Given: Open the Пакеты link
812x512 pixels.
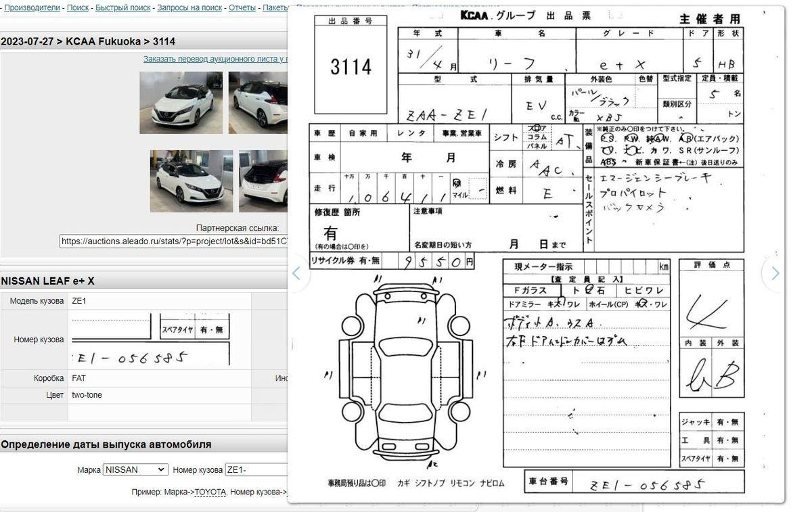Looking at the screenshot, I should pyautogui.click(x=275, y=7).
